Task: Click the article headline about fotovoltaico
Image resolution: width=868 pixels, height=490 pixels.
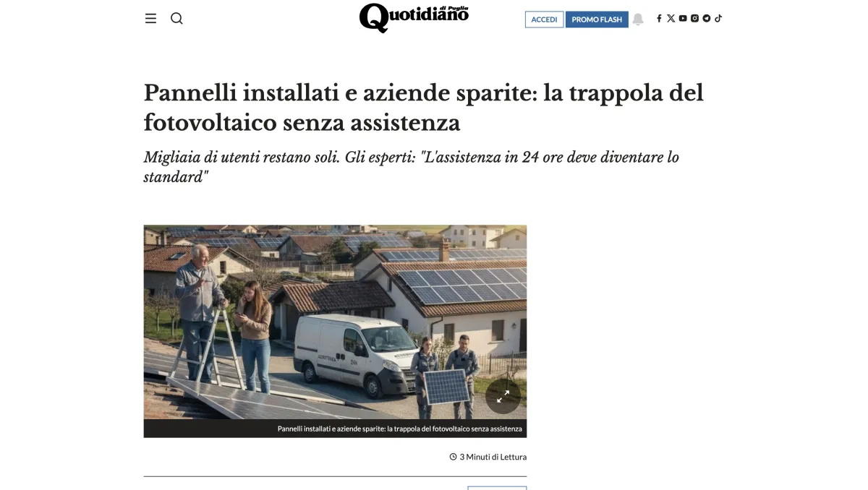Action: tap(423, 108)
